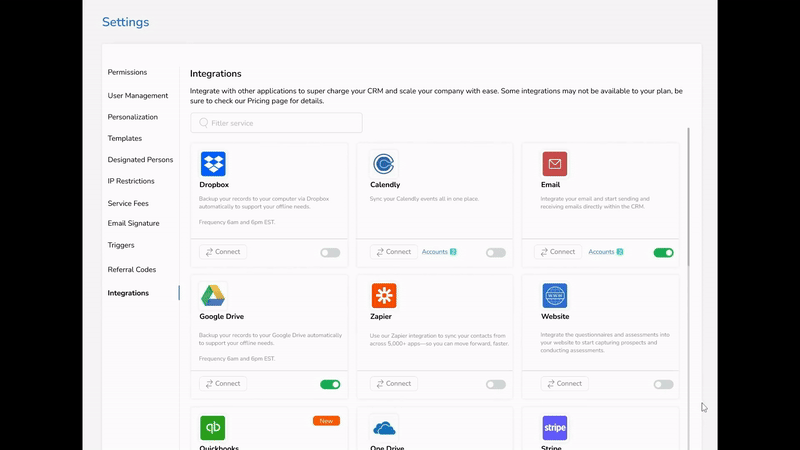Open the Triggers settings section
This screenshot has height=450, width=800.
pyautogui.click(x=121, y=245)
